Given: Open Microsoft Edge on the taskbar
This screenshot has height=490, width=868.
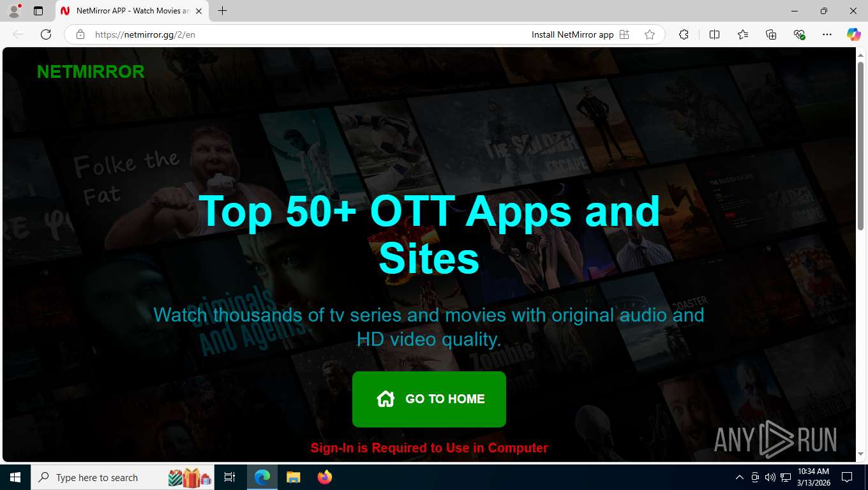Looking at the screenshot, I should [262, 477].
